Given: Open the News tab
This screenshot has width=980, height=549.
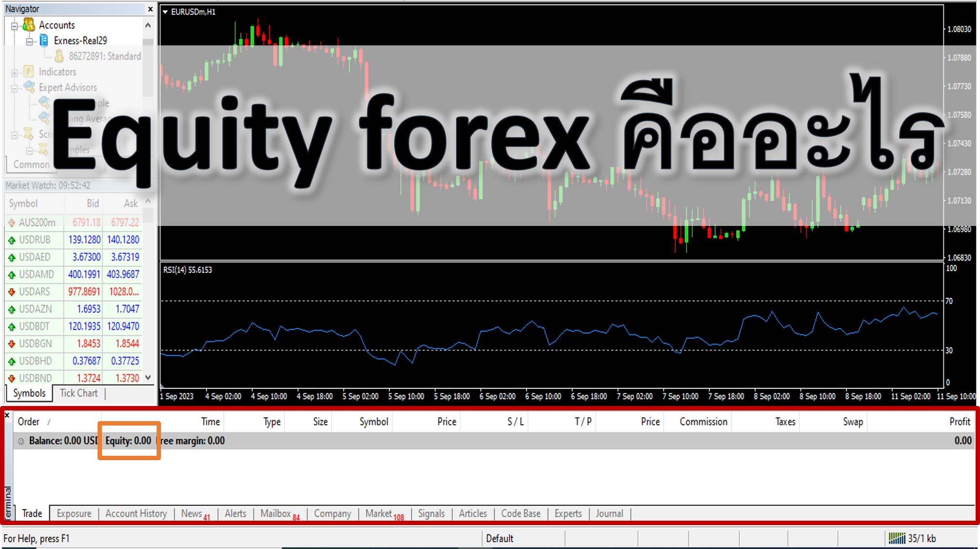Looking at the screenshot, I should pos(196,513).
